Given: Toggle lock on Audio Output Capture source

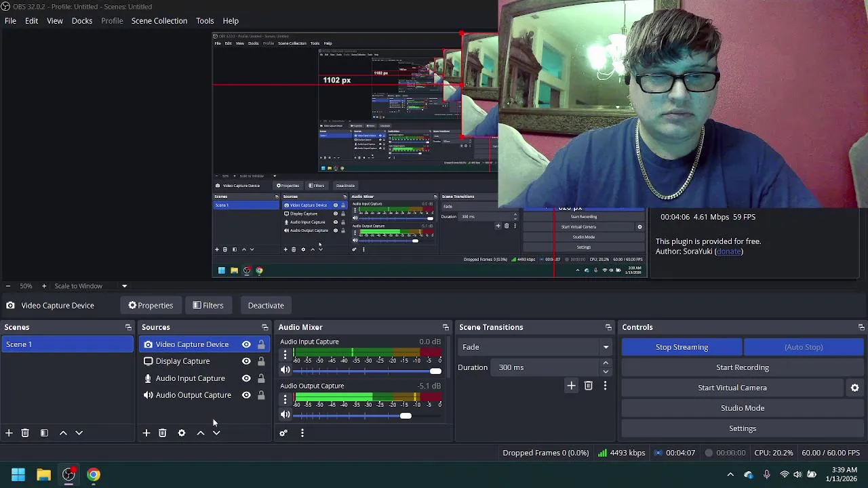Looking at the screenshot, I should tap(261, 395).
